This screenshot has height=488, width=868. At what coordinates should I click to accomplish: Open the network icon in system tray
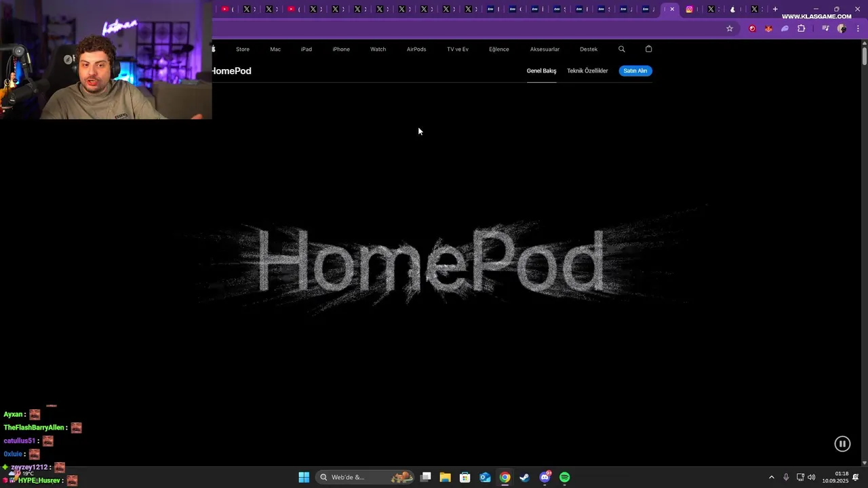(x=800, y=477)
